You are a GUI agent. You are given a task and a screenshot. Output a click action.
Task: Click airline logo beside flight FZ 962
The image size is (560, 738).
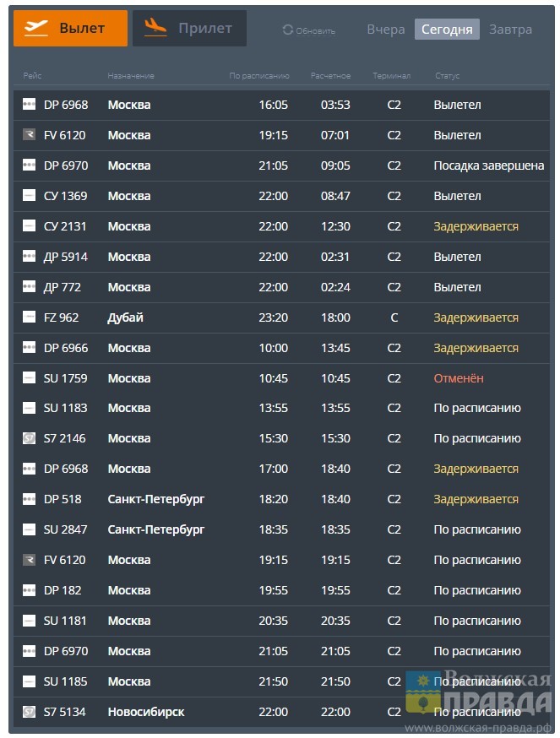coord(29,317)
